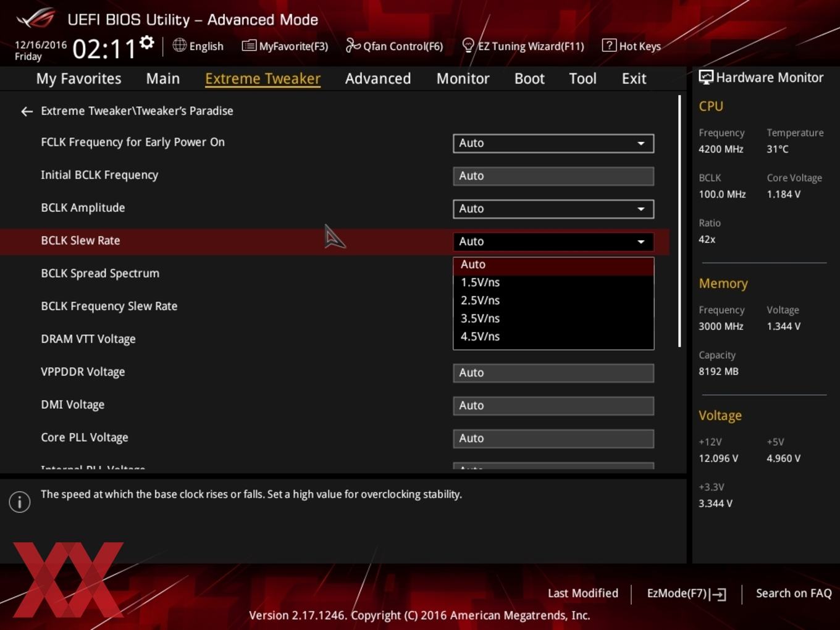Choose 2.5V/ns slew rate option

553,301
